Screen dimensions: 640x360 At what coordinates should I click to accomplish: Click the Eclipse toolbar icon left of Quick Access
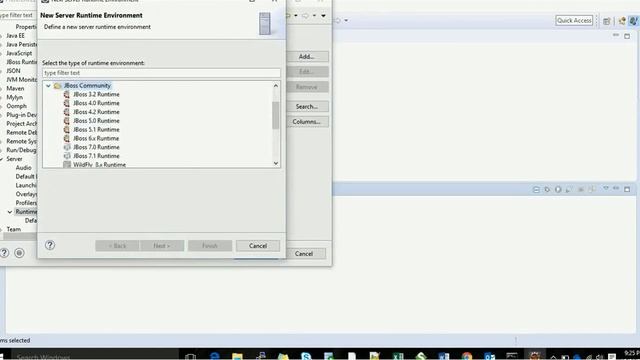(x=338, y=20)
